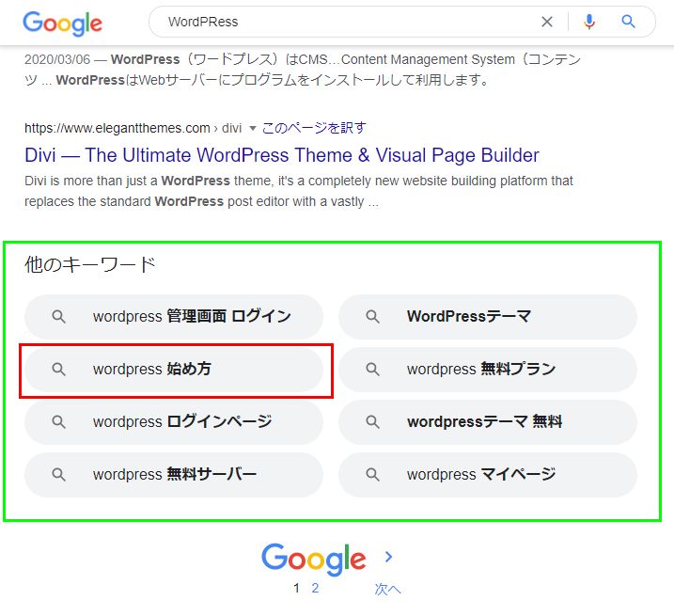Open the Divi Ultimate WordPress Theme result
Viewport: 674px width, 616px height.
tap(282, 155)
